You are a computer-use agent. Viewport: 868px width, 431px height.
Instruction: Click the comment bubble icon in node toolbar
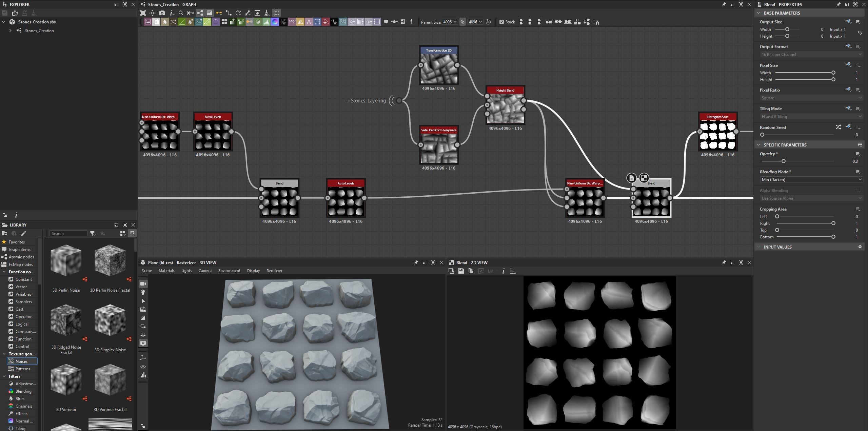[x=386, y=22]
